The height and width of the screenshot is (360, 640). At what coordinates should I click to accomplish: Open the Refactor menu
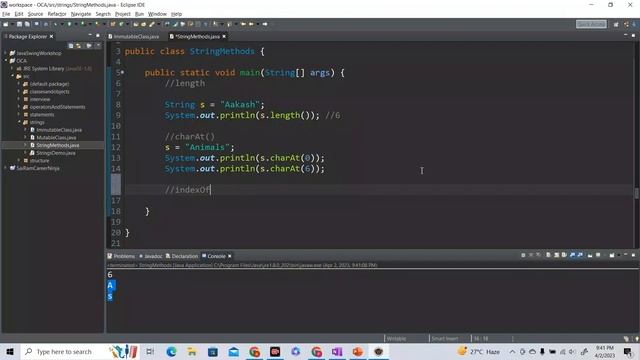[x=57, y=14]
